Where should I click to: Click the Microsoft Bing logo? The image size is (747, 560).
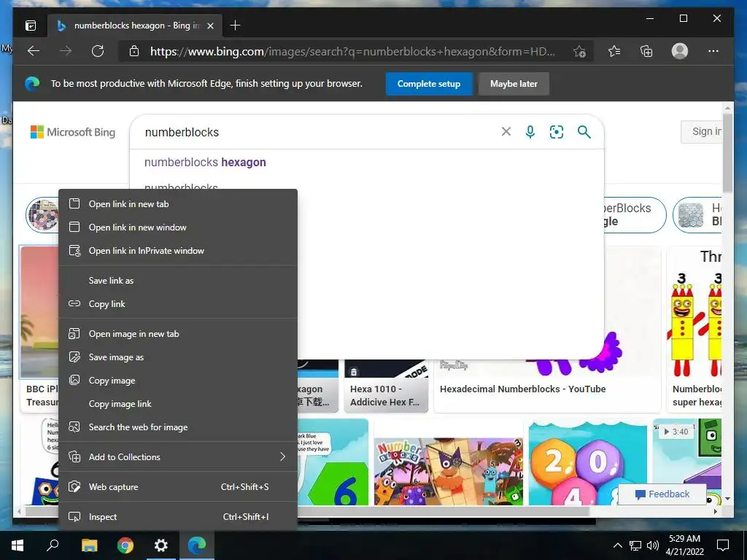pos(73,132)
